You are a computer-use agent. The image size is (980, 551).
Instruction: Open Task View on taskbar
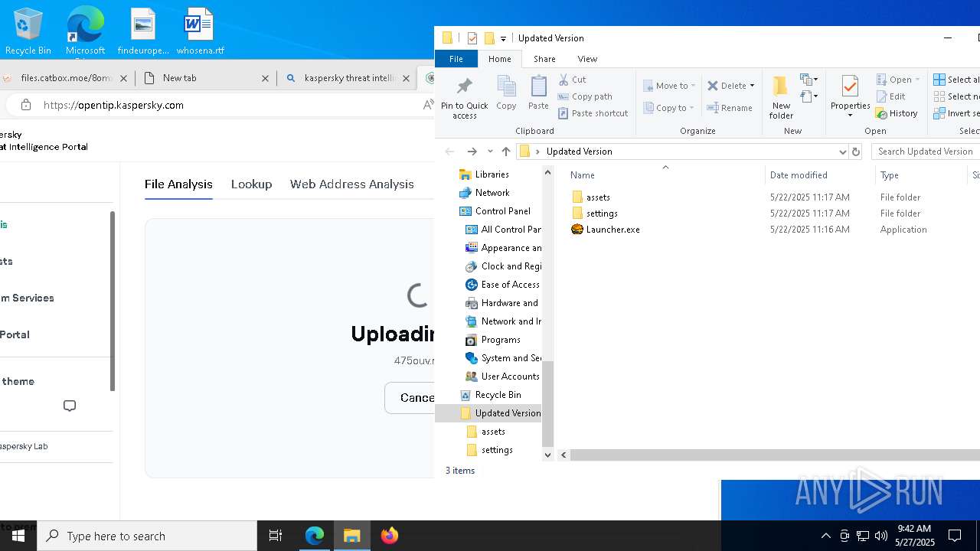click(x=276, y=536)
